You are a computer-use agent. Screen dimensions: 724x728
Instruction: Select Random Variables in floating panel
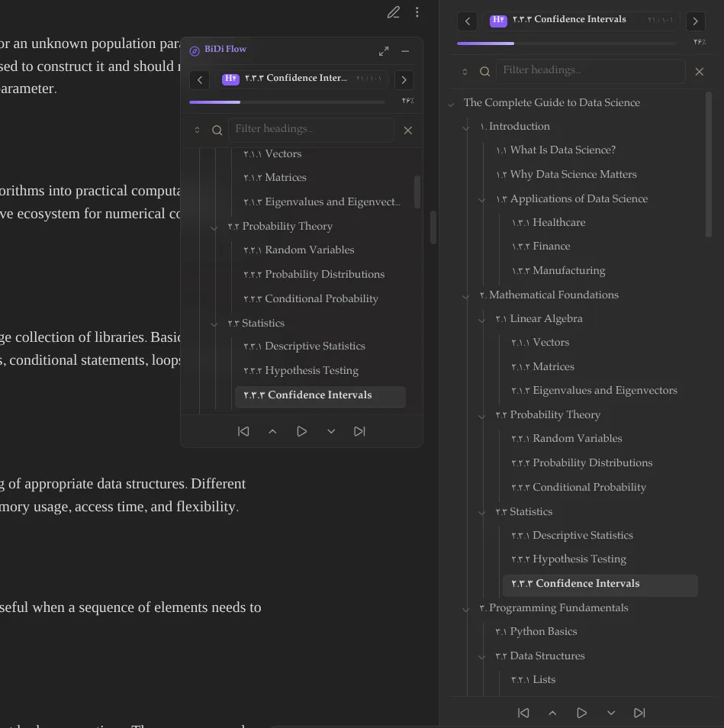tap(299, 250)
